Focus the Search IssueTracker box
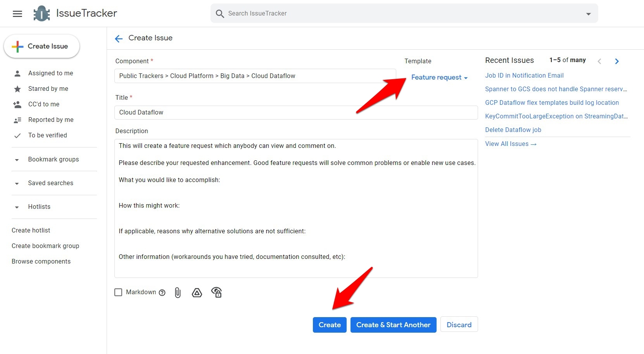Image resolution: width=644 pixels, height=354 pixels. coord(403,14)
